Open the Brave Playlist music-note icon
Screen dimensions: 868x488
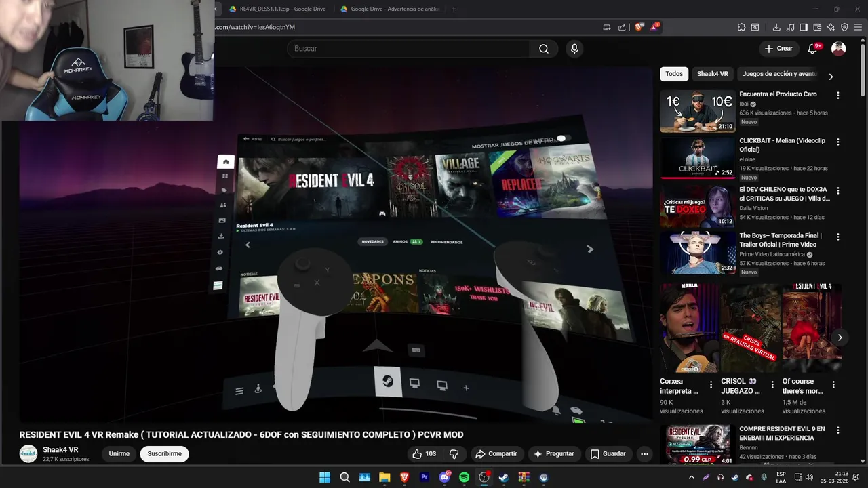coord(790,27)
